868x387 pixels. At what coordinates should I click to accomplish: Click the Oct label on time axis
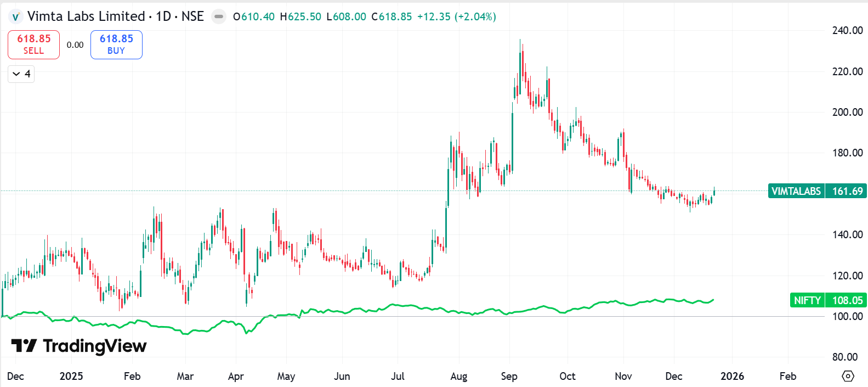568,376
